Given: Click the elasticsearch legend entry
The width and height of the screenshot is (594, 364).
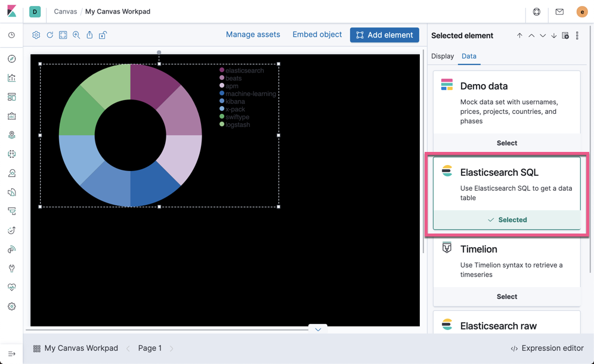Looking at the screenshot, I should pos(242,70).
